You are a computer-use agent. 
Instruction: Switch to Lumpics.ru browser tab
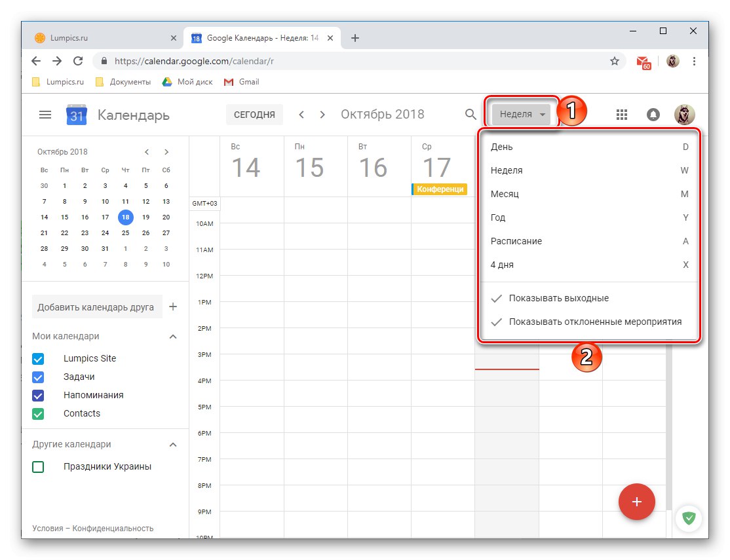point(105,38)
